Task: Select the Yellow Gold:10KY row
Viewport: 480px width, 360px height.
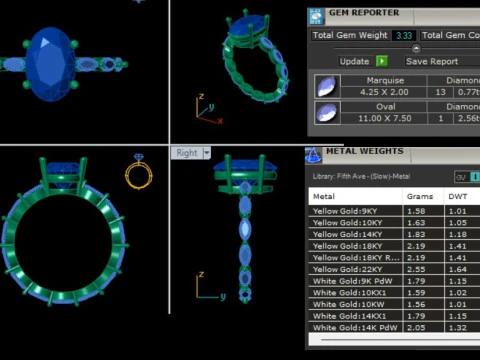Action: click(394, 223)
